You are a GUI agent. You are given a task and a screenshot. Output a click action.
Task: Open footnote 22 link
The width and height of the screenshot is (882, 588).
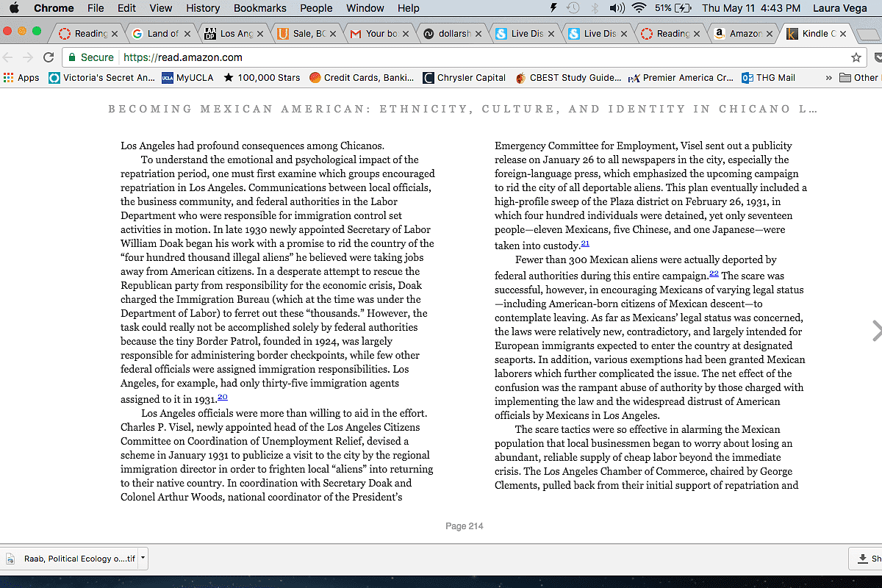pos(714,273)
